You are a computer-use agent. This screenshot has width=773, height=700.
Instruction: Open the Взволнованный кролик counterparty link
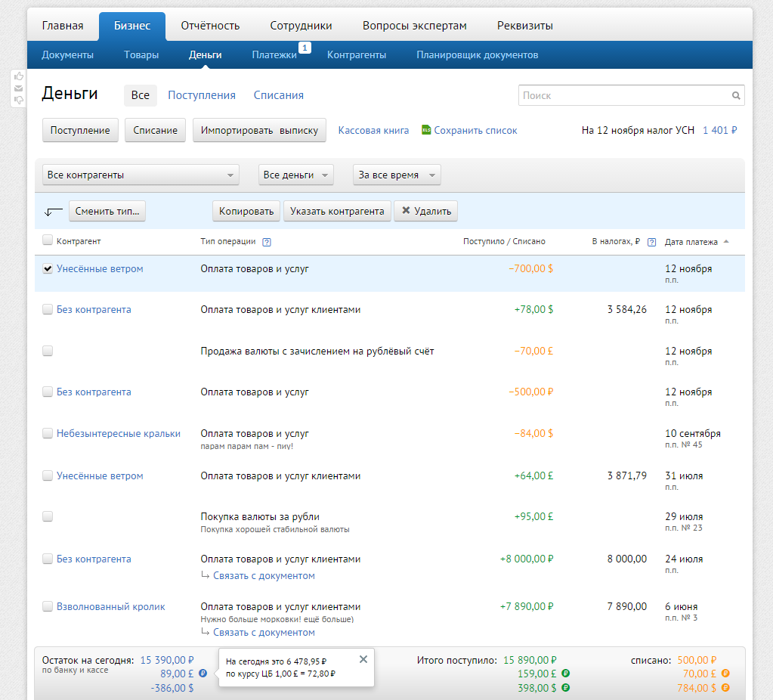(111, 606)
